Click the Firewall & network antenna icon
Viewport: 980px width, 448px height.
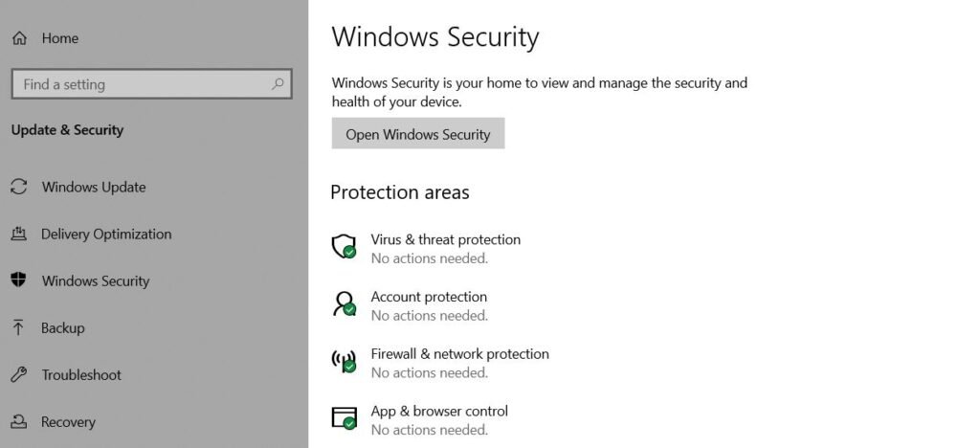point(344,361)
